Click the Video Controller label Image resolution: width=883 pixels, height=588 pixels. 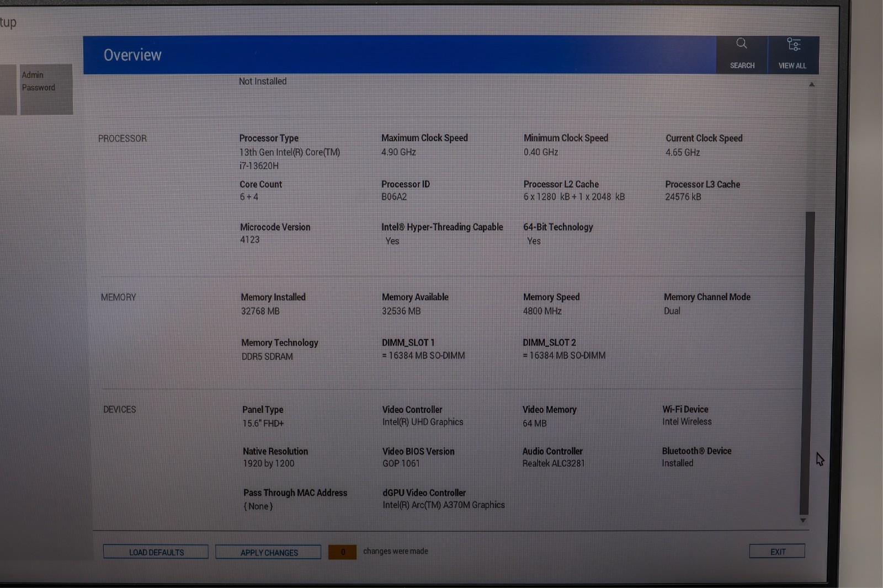coord(412,410)
